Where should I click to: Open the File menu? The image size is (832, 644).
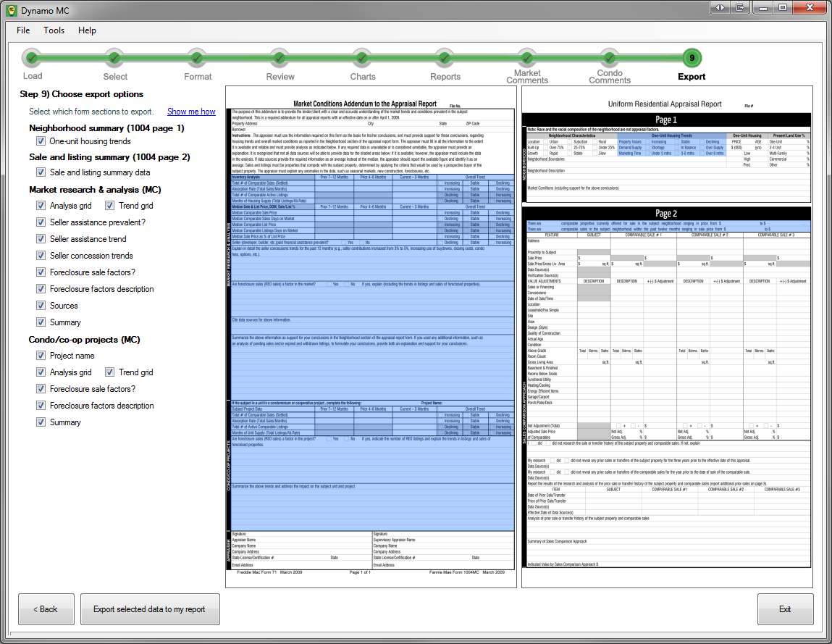pyautogui.click(x=23, y=30)
